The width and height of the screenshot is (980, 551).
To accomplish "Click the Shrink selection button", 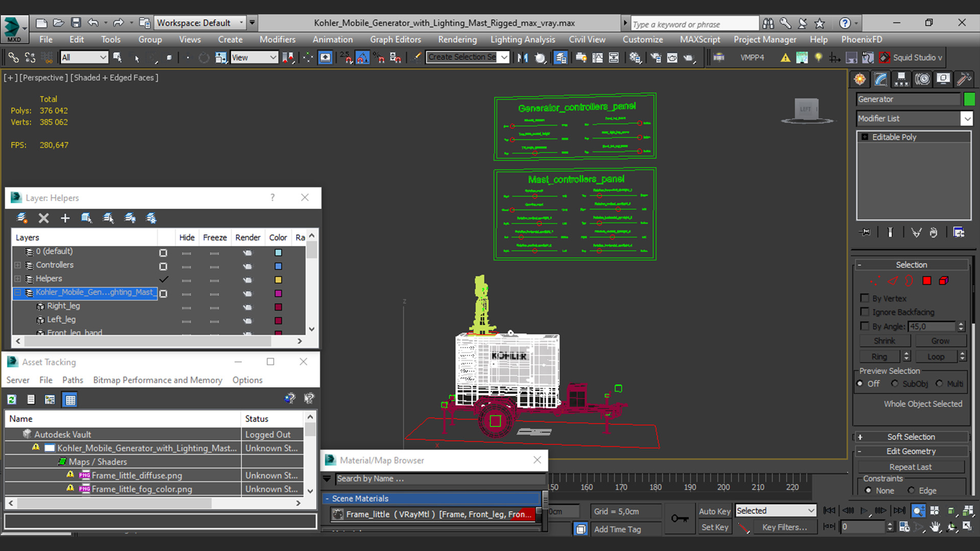I will (885, 341).
